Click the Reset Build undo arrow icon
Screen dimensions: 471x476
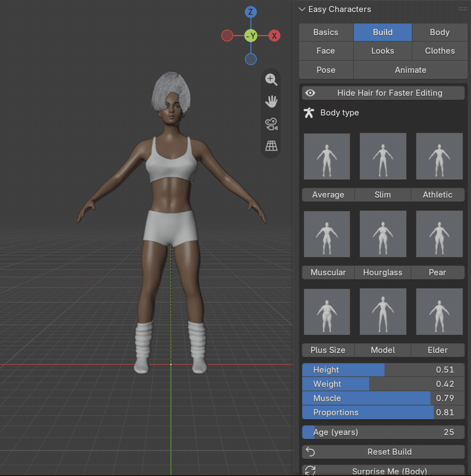click(310, 452)
